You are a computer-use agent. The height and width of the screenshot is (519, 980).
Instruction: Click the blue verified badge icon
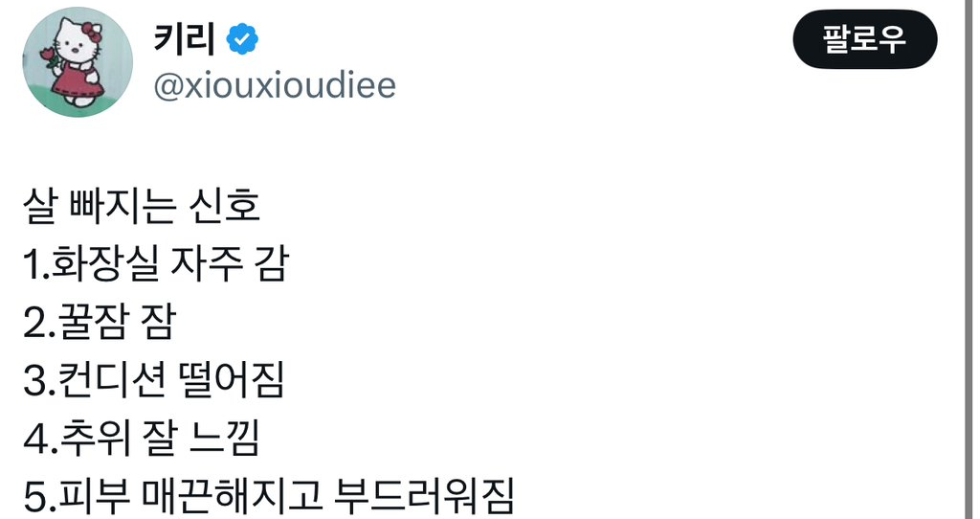click(x=241, y=39)
